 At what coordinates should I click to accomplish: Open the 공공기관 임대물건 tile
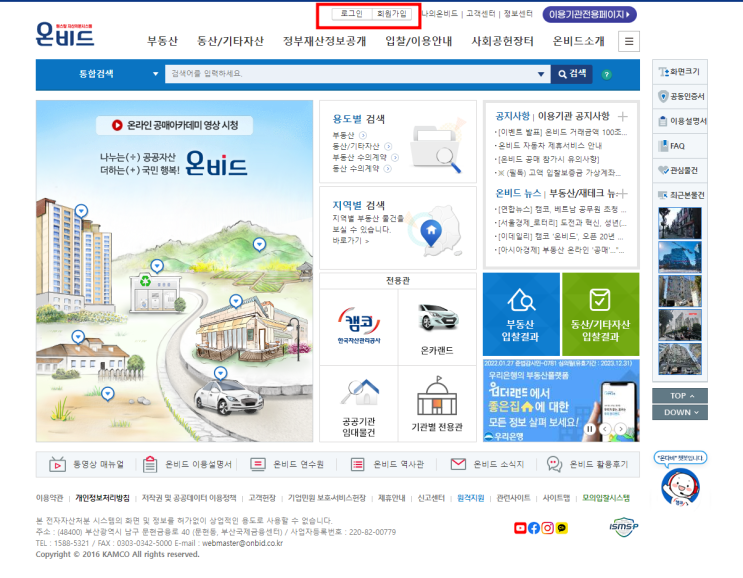coord(359,404)
